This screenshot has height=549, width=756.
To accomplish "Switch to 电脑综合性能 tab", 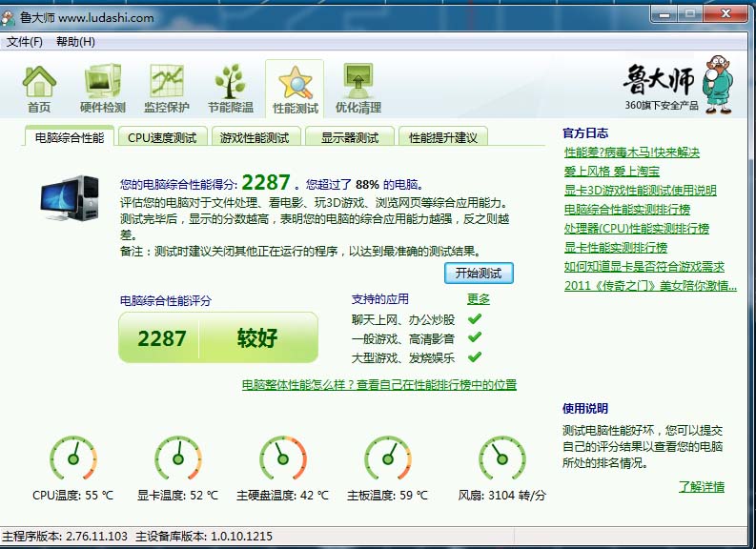I will (x=70, y=137).
